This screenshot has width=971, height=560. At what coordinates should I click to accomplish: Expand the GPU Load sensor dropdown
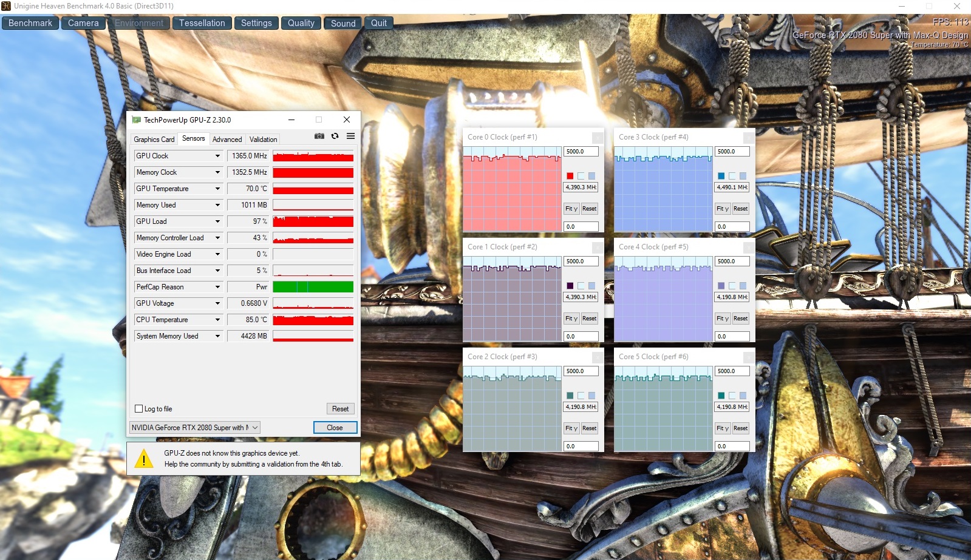coord(217,221)
